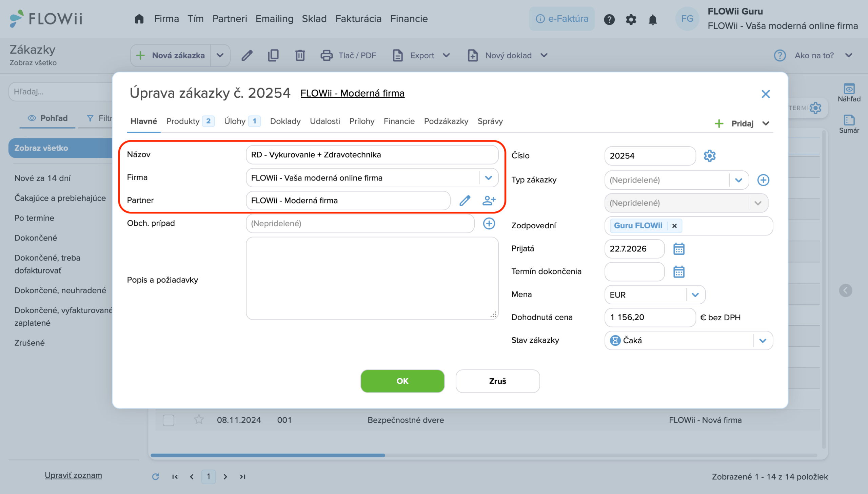868x494 pixels.
Task: Cancel with the Zruš button
Action: pyautogui.click(x=497, y=381)
